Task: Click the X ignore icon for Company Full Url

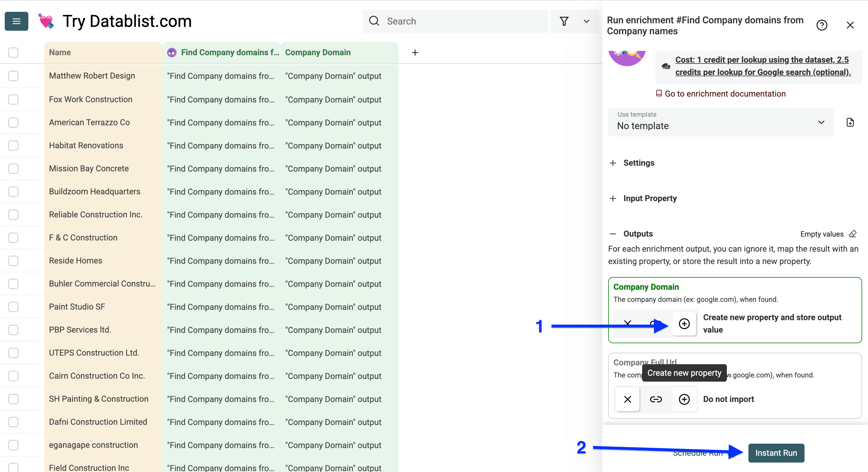Action: pyautogui.click(x=627, y=400)
